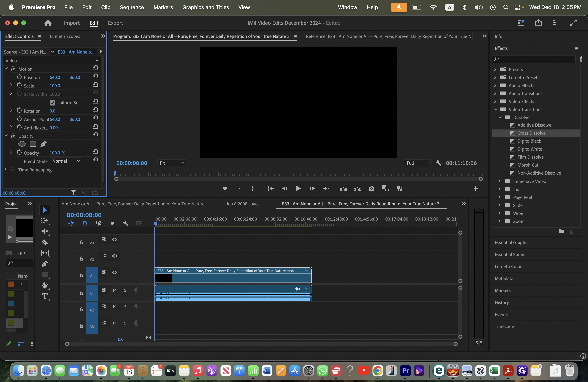Select the Pen tool in the tools panel

click(x=45, y=264)
